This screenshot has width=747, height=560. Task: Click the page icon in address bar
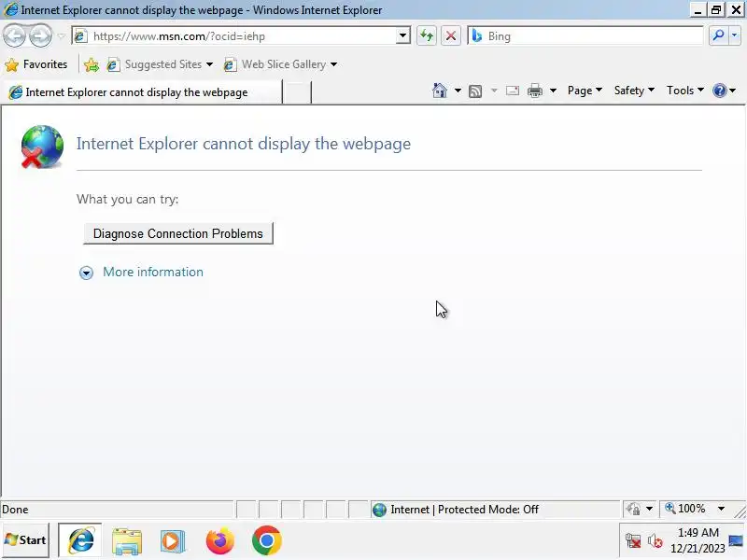click(80, 36)
